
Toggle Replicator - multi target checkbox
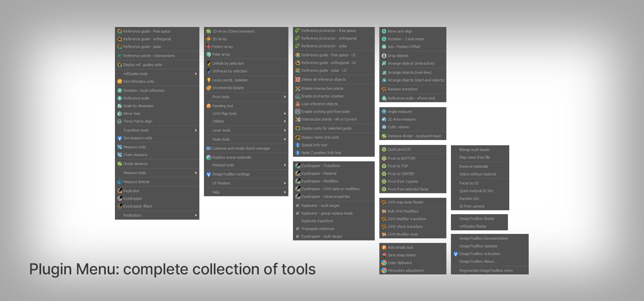coord(298,205)
